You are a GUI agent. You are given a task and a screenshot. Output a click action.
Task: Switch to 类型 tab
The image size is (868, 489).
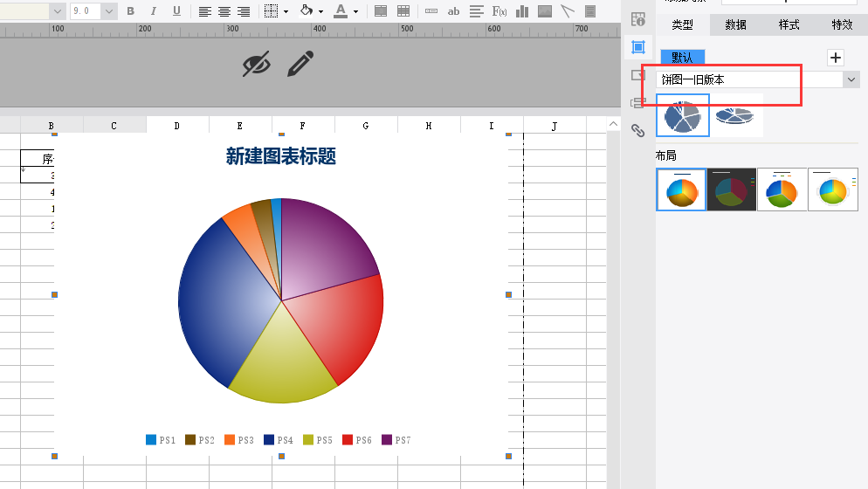pos(683,24)
